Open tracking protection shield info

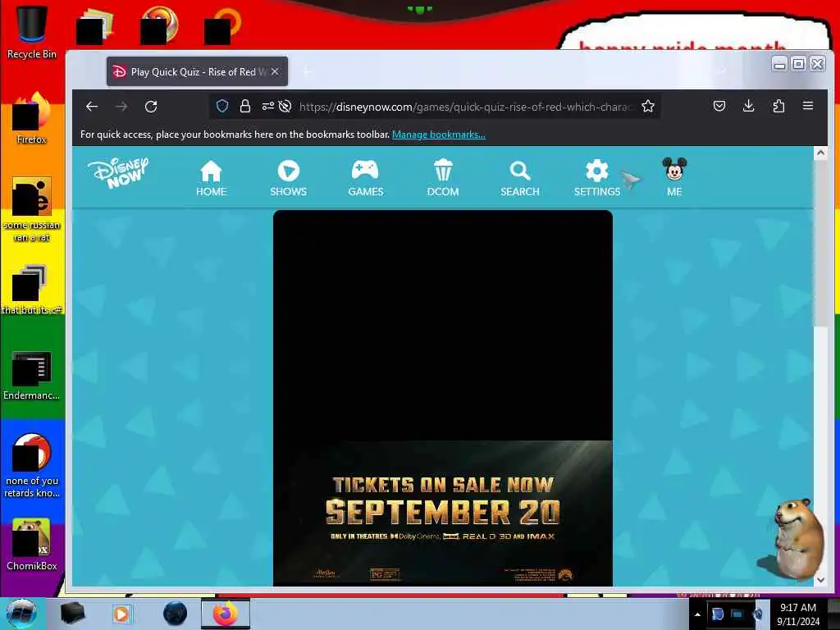coord(222,106)
